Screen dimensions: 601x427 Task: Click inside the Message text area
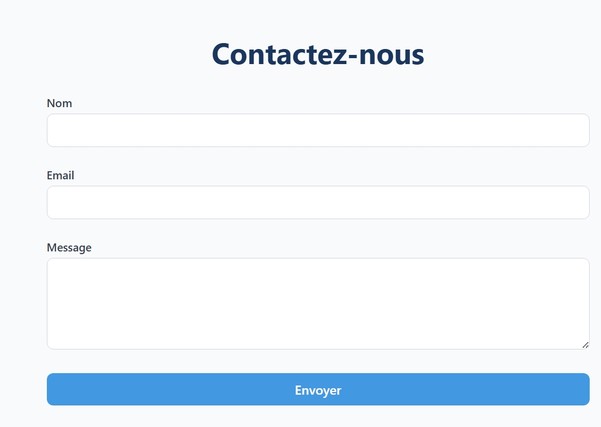click(317, 303)
